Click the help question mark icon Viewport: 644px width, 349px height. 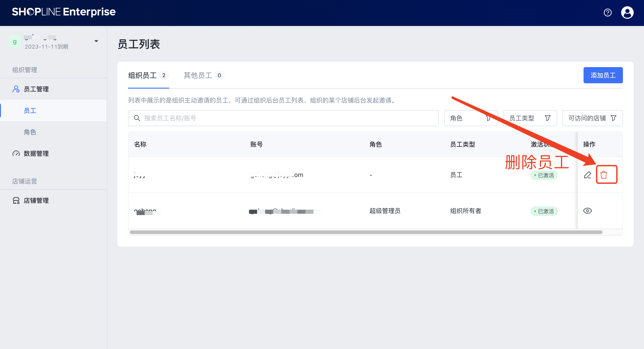(608, 13)
